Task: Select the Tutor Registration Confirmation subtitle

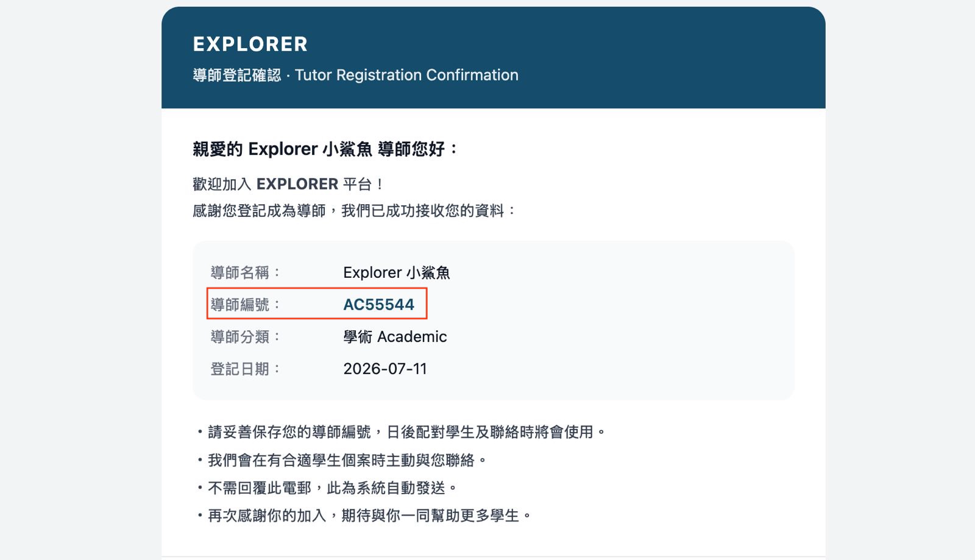Action: click(x=406, y=75)
